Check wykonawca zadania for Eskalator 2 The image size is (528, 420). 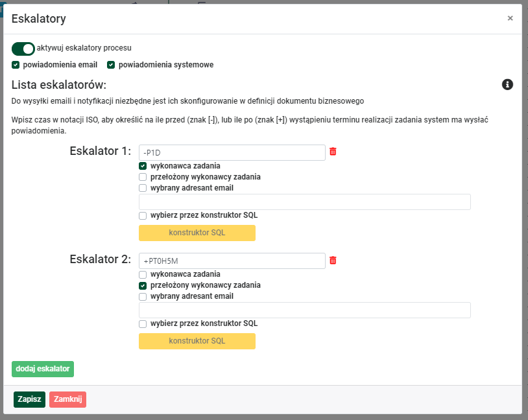point(143,275)
